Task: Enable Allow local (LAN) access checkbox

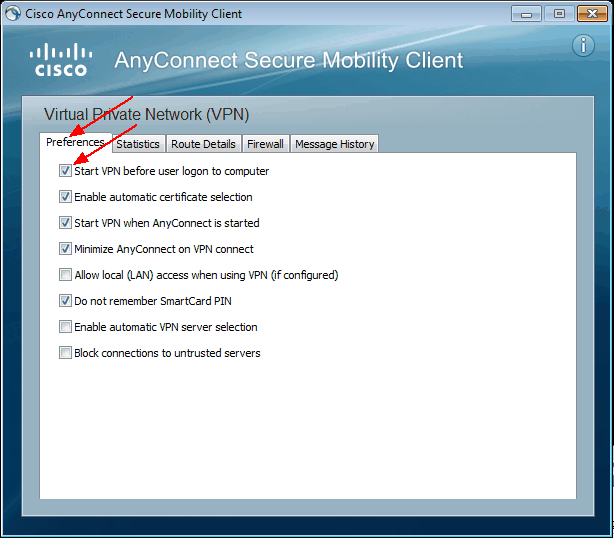Action: pos(65,274)
